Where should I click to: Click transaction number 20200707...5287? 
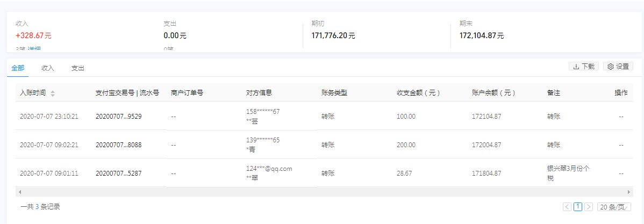(118, 173)
